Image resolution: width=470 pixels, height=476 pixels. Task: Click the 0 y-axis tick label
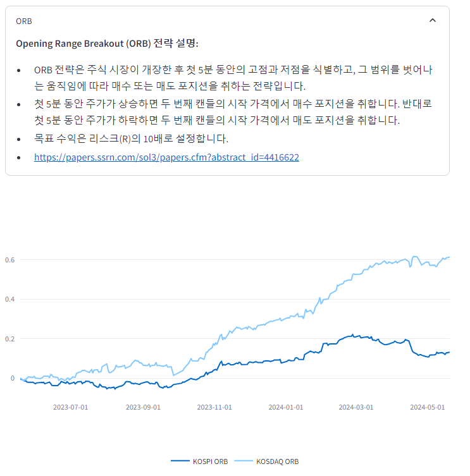(12, 378)
